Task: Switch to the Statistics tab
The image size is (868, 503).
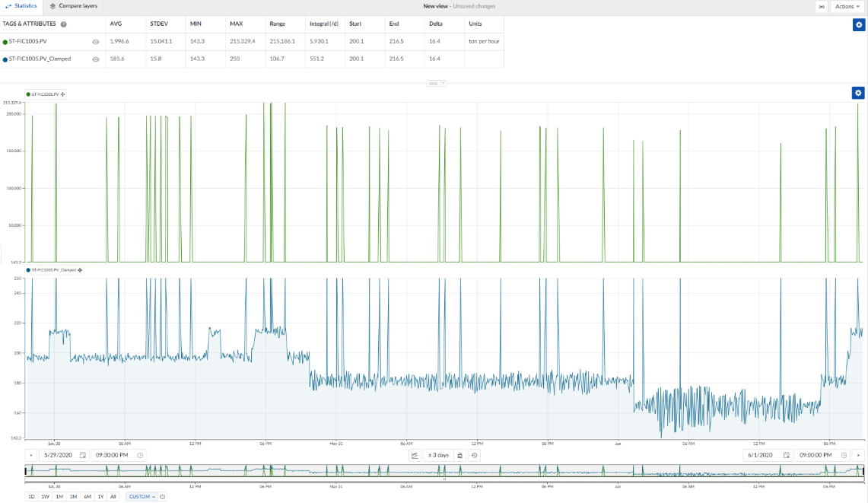Action: pyautogui.click(x=21, y=6)
